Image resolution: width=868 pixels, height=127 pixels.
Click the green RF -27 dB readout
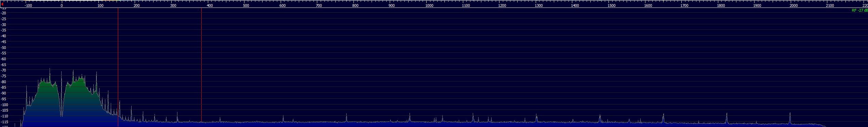point(859,11)
